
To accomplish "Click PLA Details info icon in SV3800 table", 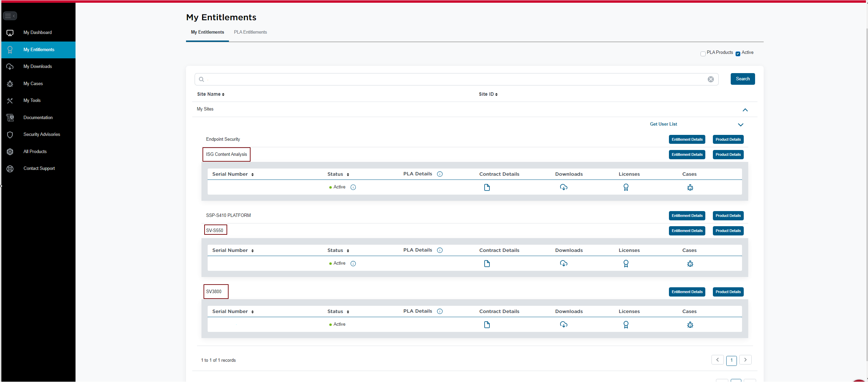I will point(440,311).
